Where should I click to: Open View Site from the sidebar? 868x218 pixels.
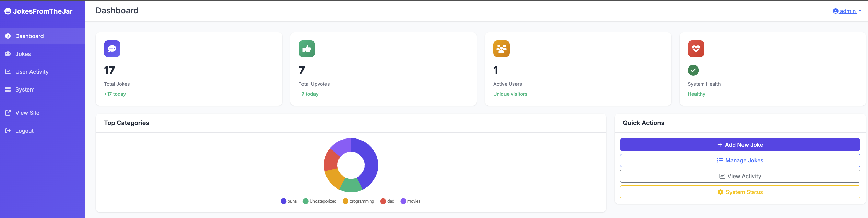[x=42, y=113]
